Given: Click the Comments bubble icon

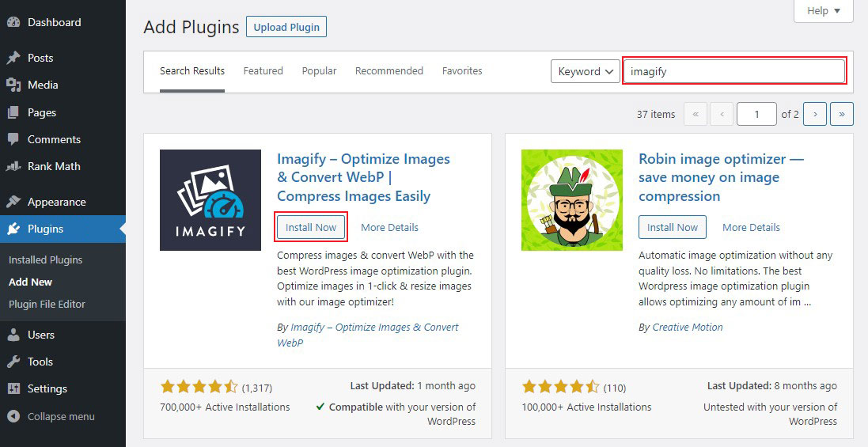Looking at the screenshot, I should (13, 139).
